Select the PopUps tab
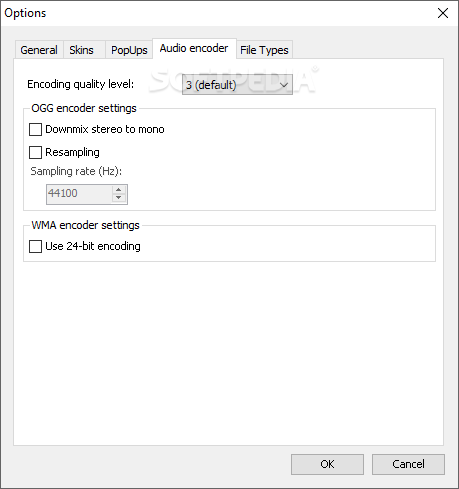Image resolution: width=459 pixels, height=489 pixels. pos(129,50)
